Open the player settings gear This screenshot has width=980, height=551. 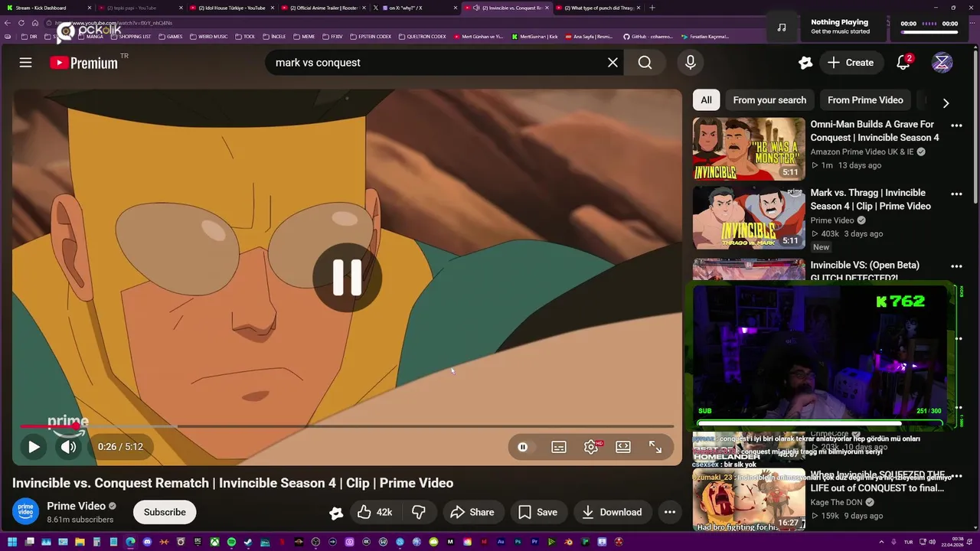(591, 447)
